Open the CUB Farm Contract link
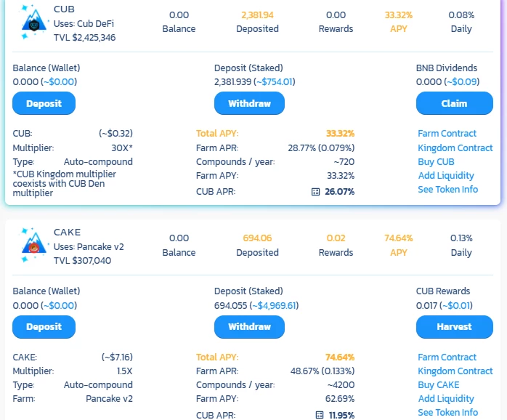Image resolution: width=507 pixels, height=420 pixels. (447, 133)
